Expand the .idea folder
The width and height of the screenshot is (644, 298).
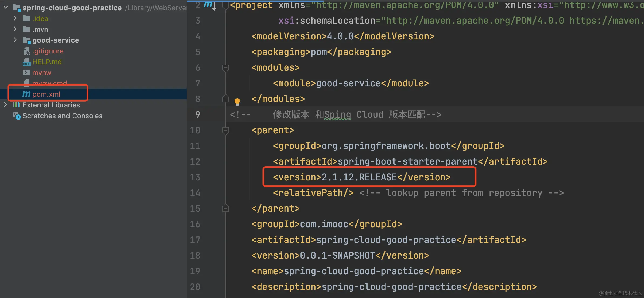[15, 18]
